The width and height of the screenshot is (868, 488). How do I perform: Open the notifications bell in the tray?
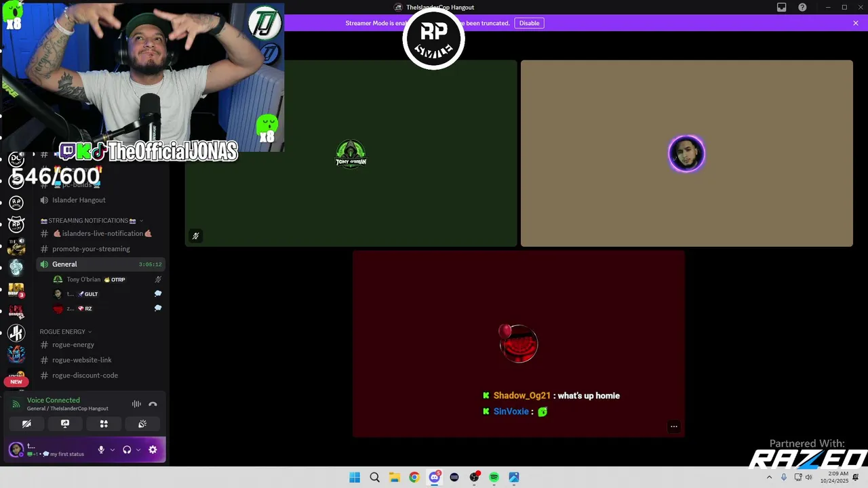tap(856, 477)
